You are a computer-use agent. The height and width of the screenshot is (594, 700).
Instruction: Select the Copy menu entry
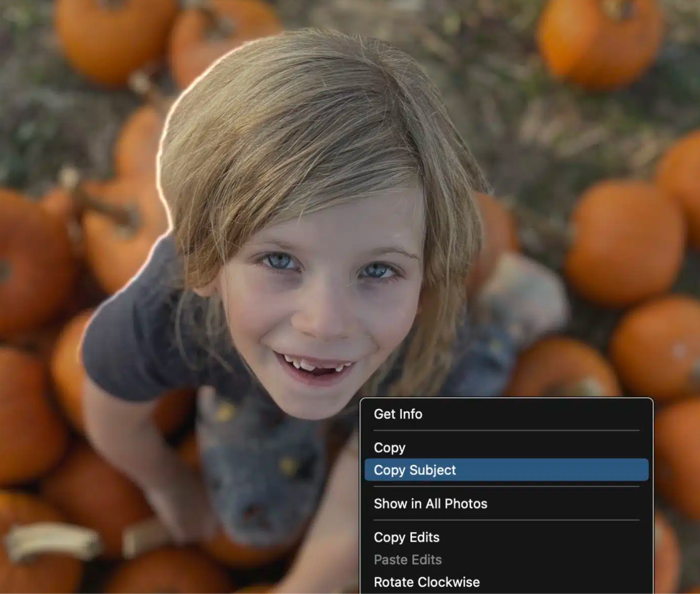coord(506,448)
